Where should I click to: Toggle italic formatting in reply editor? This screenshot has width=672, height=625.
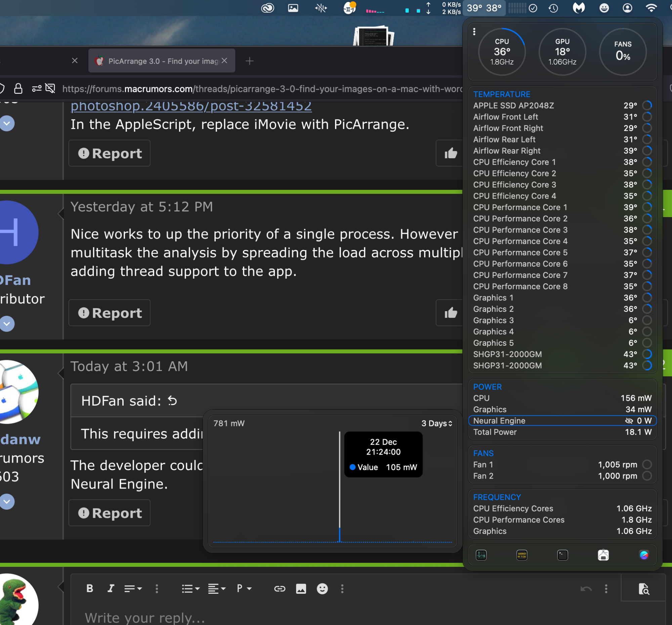coord(111,588)
